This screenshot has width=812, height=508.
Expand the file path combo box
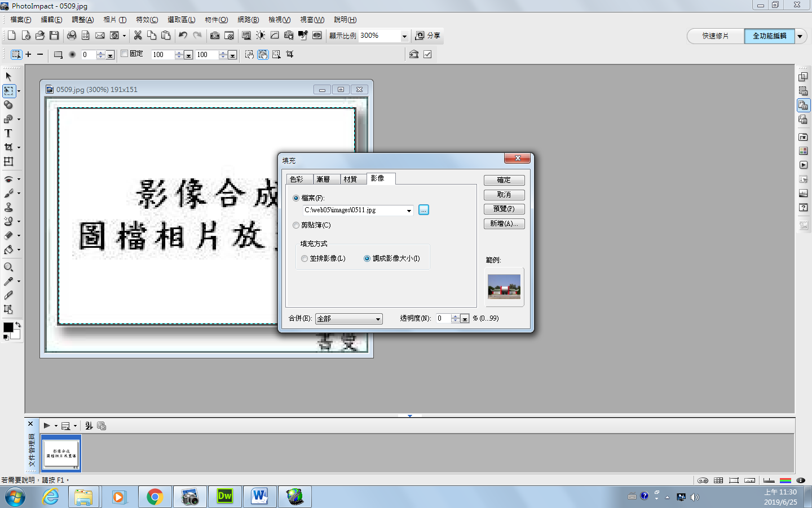(x=409, y=211)
